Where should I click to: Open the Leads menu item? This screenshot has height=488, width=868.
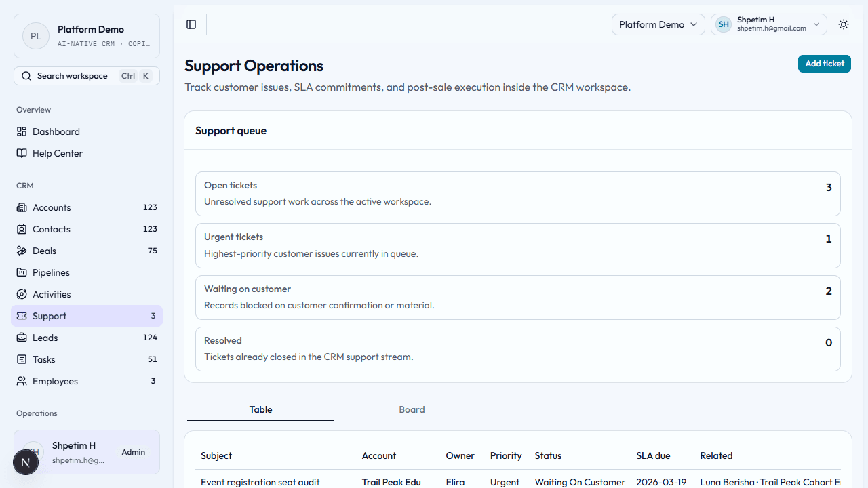(x=45, y=338)
